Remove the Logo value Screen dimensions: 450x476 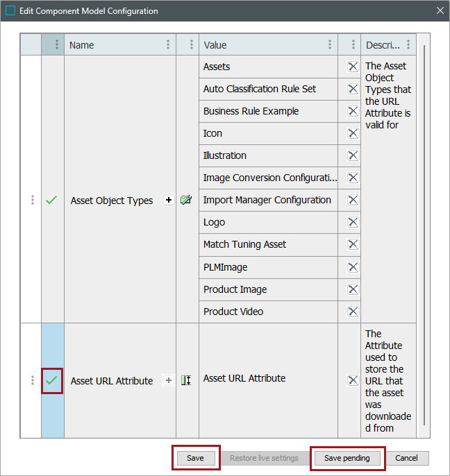click(353, 222)
